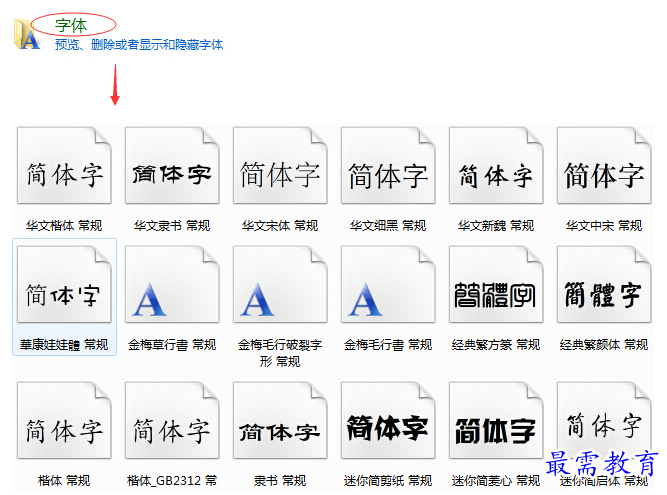Select the 金梅毛行書 font file icon
The width and height of the screenshot is (667, 495).
coord(388,284)
